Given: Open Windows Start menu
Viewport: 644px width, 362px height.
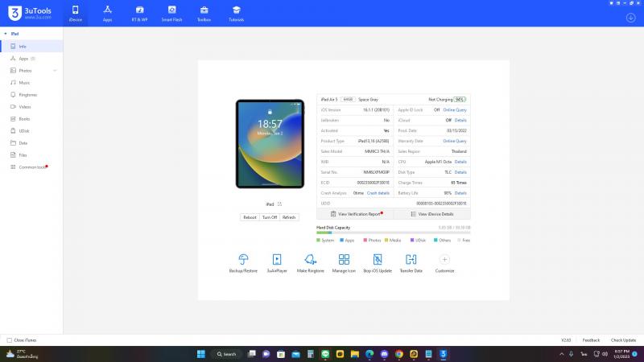Looking at the screenshot, I should click(200, 354).
